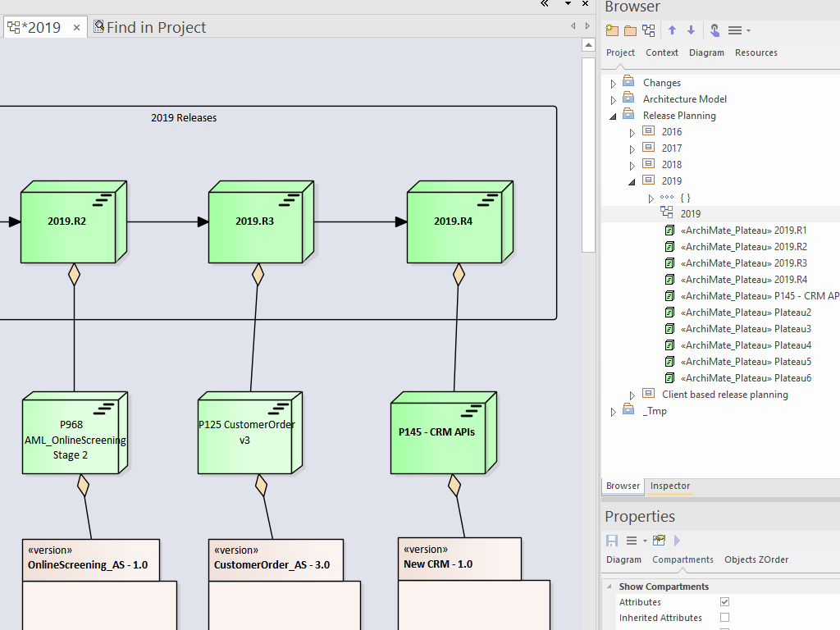Screen dimensions: 840x630
Task: Select the 2019.R3 plateau node
Action: (x=261, y=221)
